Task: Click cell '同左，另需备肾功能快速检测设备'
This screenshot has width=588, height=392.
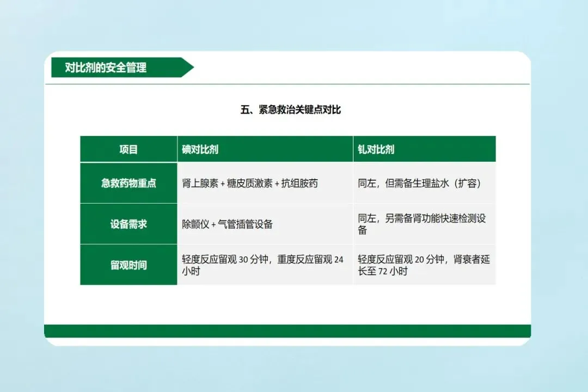Action: 425,224
